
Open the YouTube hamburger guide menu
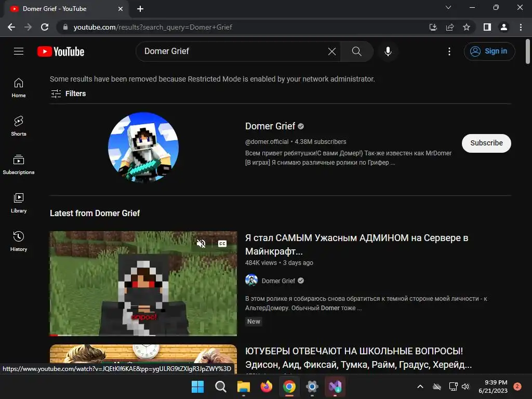pos(19,51)
